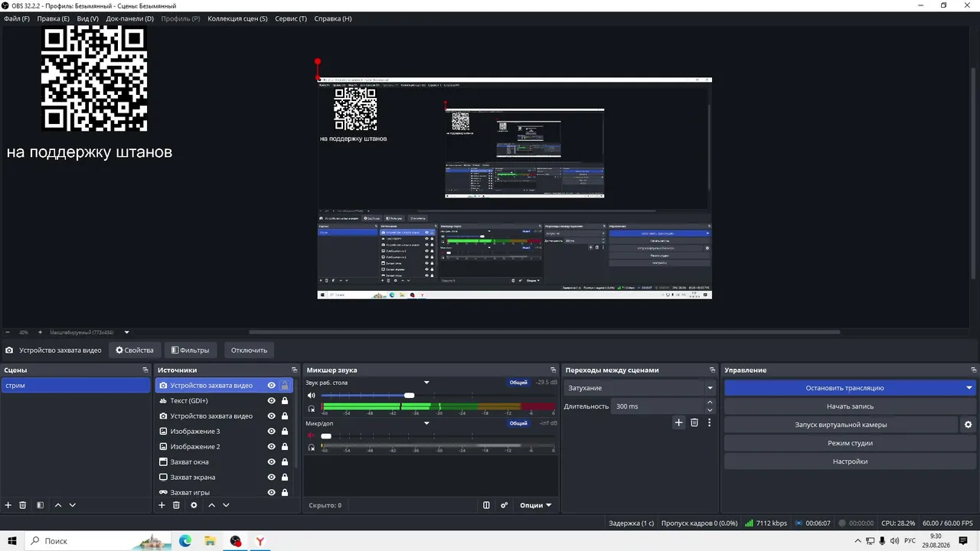Open scene filters icon in the Сцены panel

click(40, 505)
